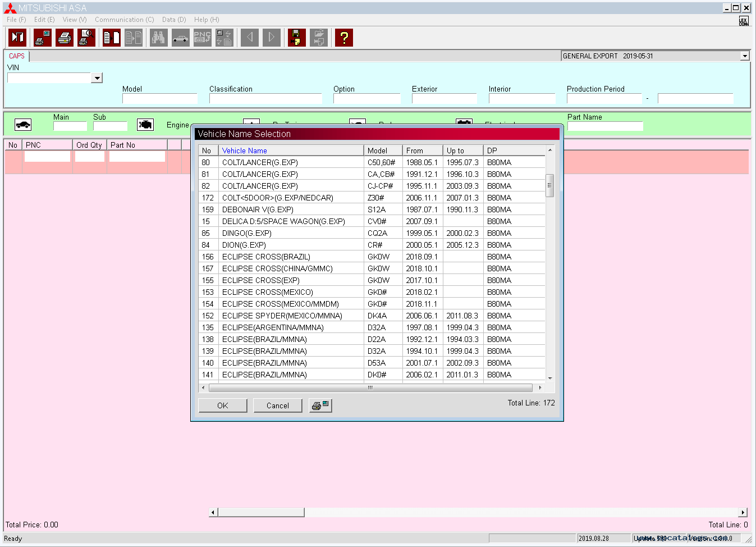
Task: Select row COLT<5DOOR>(G.EXP/NEDCAR)
Action: point(372,198)
